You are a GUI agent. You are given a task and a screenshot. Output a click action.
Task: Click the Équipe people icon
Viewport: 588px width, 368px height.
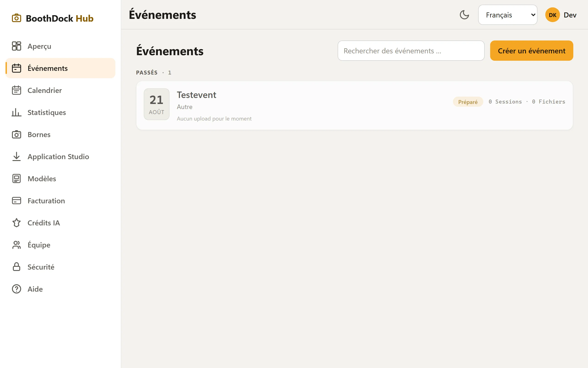coord(17,245)
